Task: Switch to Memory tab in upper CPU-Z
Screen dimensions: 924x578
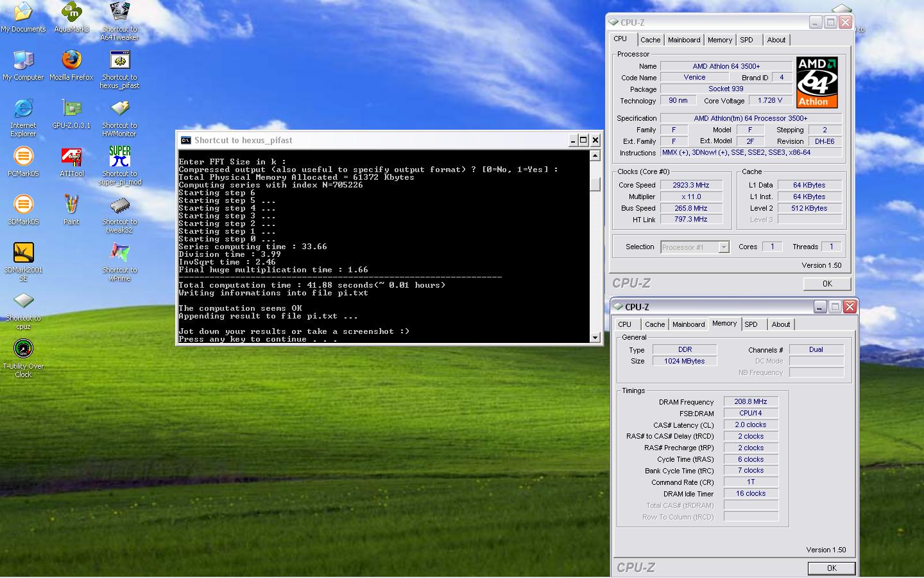Action: coord(719,40)
